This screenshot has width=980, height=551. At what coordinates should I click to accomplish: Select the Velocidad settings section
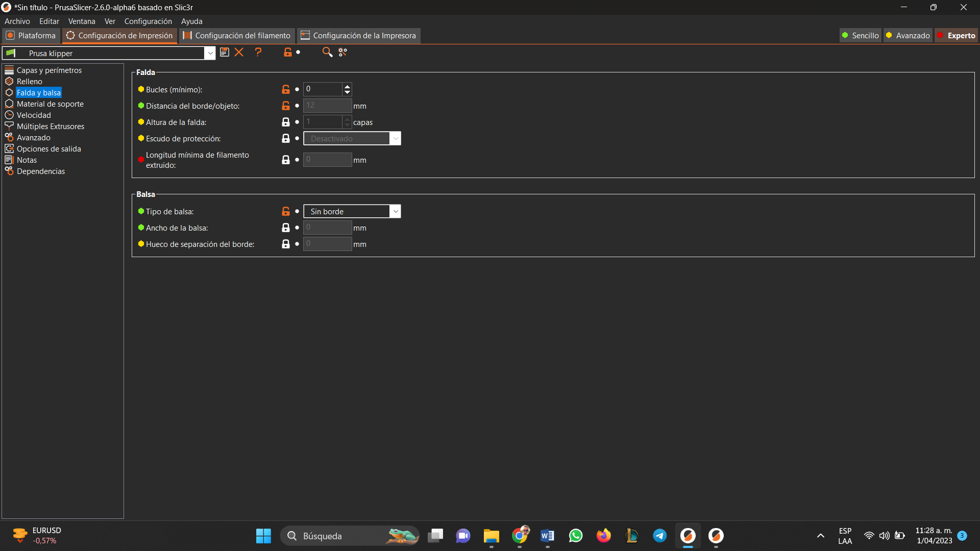tap(33, 115)
